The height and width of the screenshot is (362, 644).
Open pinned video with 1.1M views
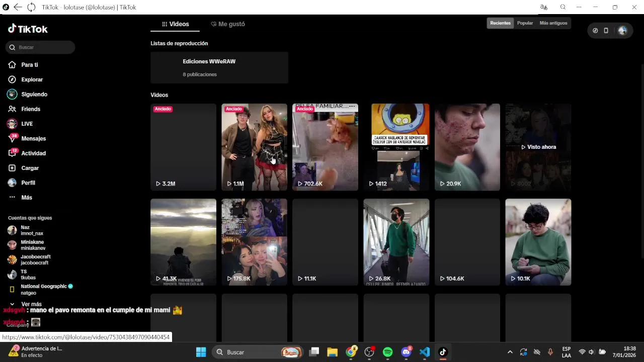click(254, 147)
